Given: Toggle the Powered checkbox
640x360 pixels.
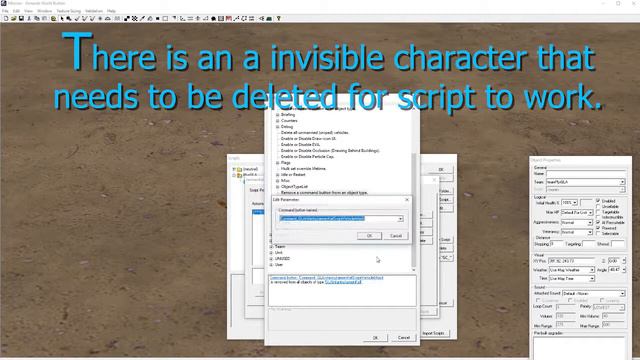Looking at the screenshot, I should [598, 228].
